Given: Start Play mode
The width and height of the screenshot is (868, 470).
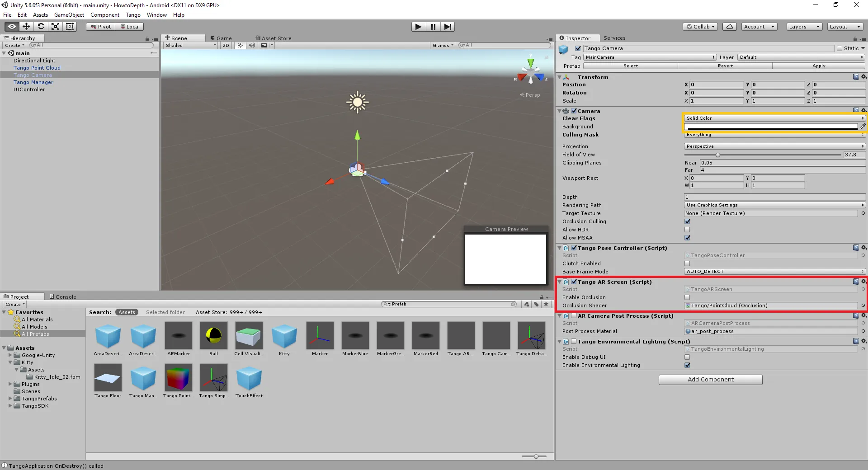Looking at the screenshot, I should [x=419, y=27].
